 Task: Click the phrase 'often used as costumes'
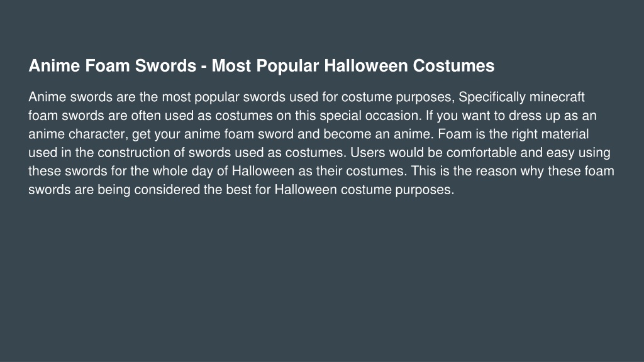[x=202, y=116]
